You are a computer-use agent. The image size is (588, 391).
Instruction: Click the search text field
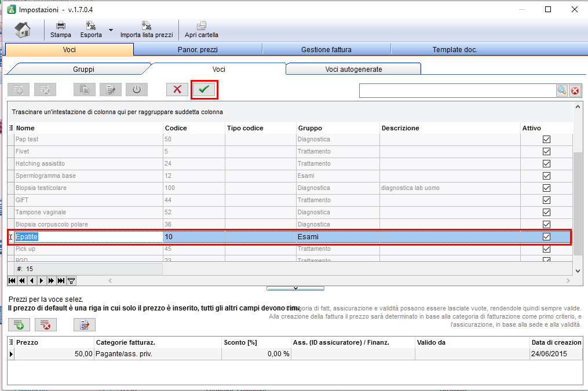458,91
